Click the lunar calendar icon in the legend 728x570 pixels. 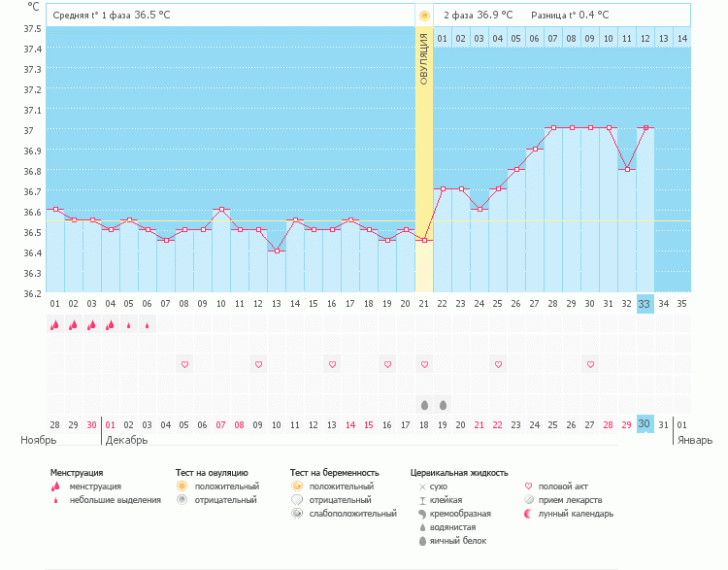click(x=529, y=514)
